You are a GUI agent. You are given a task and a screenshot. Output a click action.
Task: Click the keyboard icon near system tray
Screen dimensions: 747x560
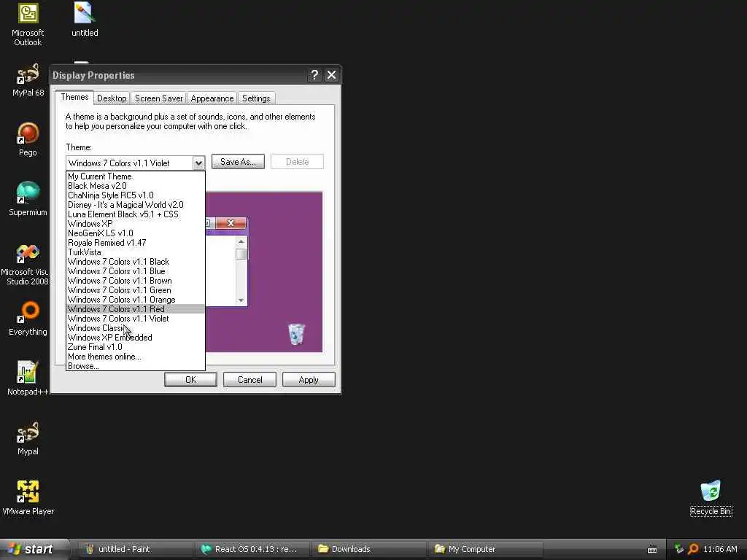coord(652,550)
